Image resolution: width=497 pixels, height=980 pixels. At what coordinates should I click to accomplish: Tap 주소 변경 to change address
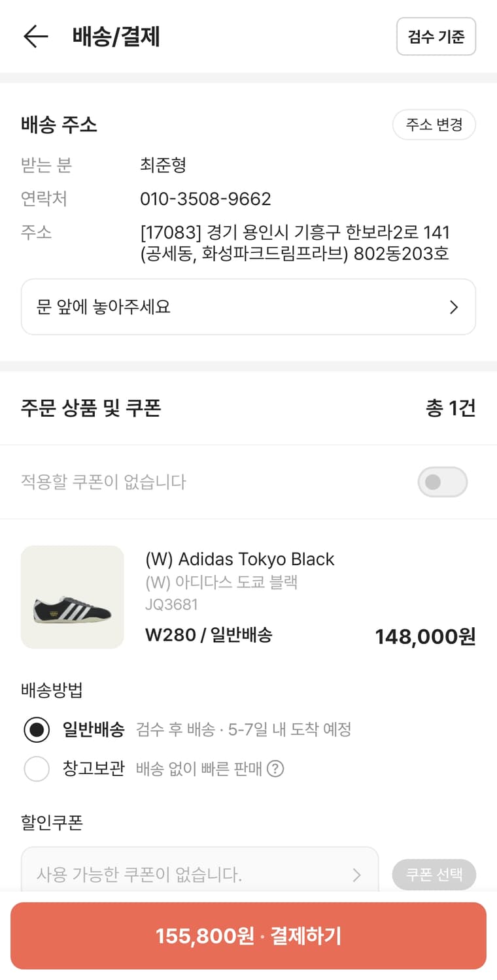pyautogui.click(x=434, y=125)
